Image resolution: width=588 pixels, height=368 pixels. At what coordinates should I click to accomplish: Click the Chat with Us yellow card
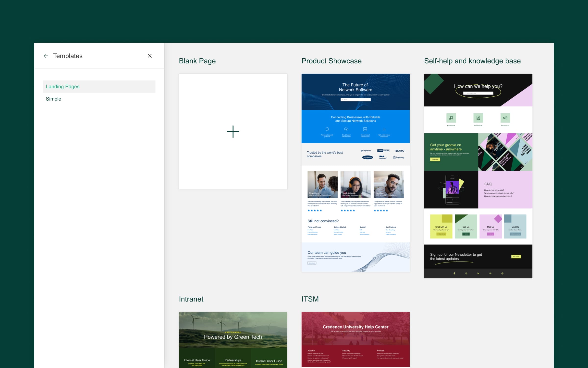[441, 226]
